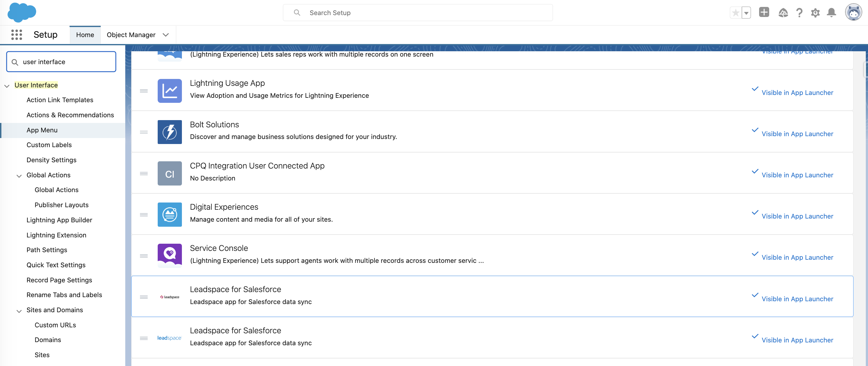Toggle Digital Experiences visibility in App Launcher
Image resolution: width=868 pixels, height=366 pixels.
click(x=792, y=215)
